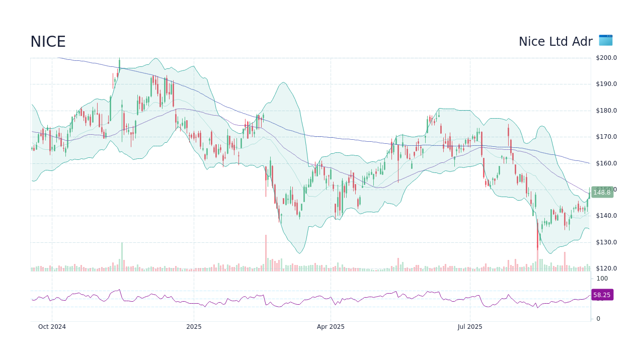Click the Oct 2024 date label
Viewport: 644px width, 362px height.
click(52, 327)
